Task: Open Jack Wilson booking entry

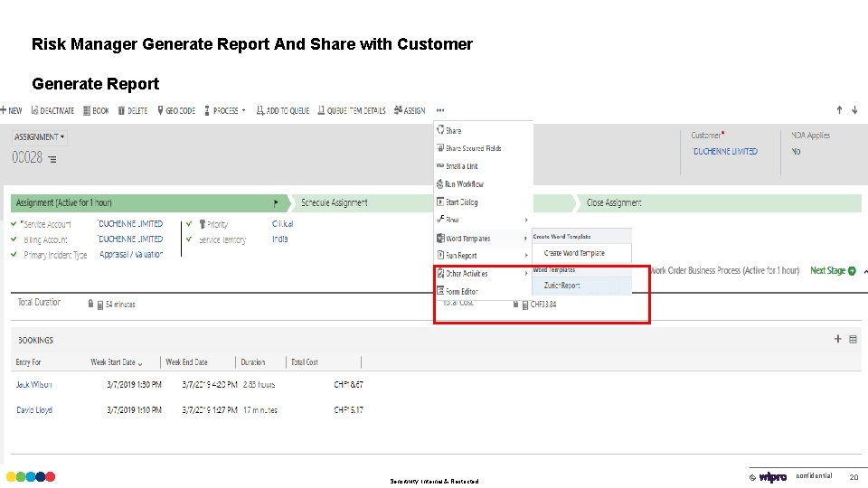Action: (x=33, y=385)
